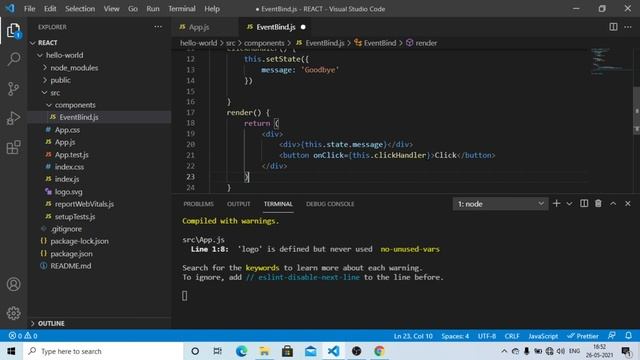Viewport: 640px width, 360px height.
Task: Click the CRLF line ending indicator
Action: tap(512, 336)
